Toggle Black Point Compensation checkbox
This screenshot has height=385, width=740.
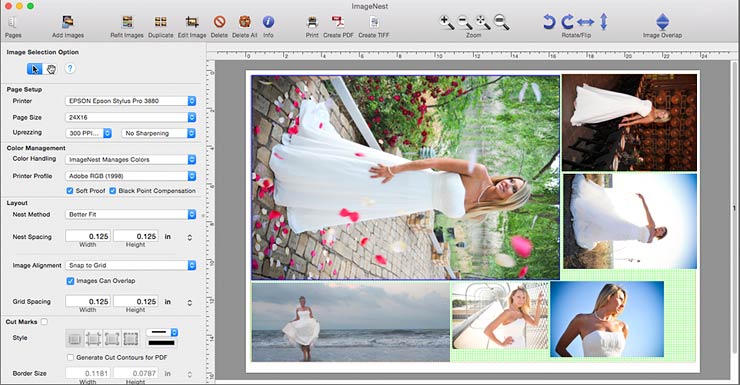coord(113,191)
